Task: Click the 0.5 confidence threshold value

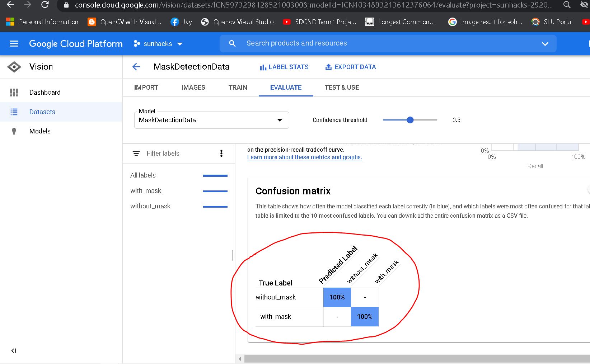Action: (456, 120)
